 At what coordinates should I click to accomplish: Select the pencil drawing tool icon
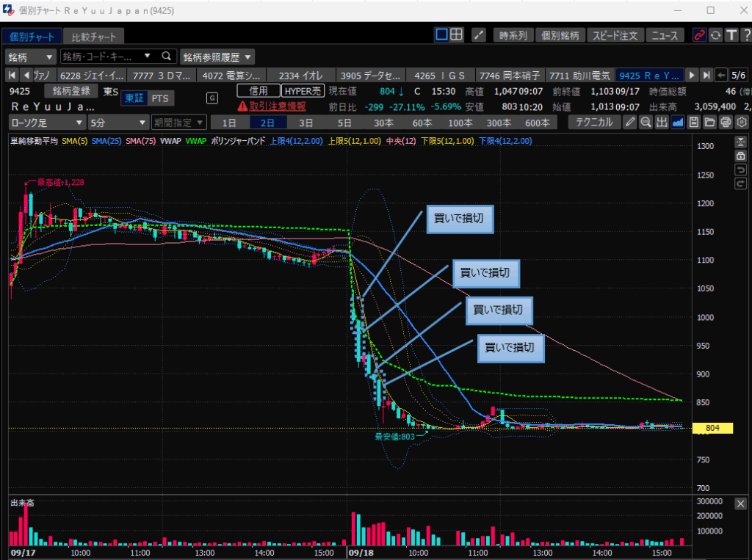[x=631, y=123]
